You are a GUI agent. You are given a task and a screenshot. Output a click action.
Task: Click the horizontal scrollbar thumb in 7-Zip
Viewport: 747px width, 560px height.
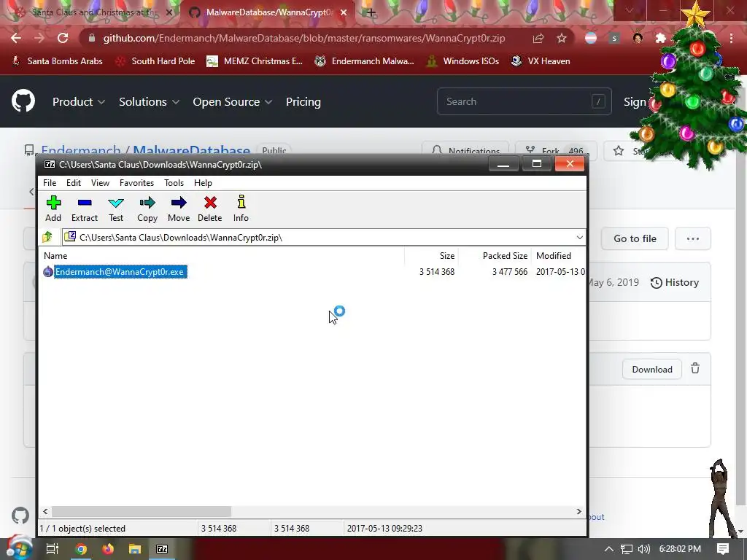142,511
